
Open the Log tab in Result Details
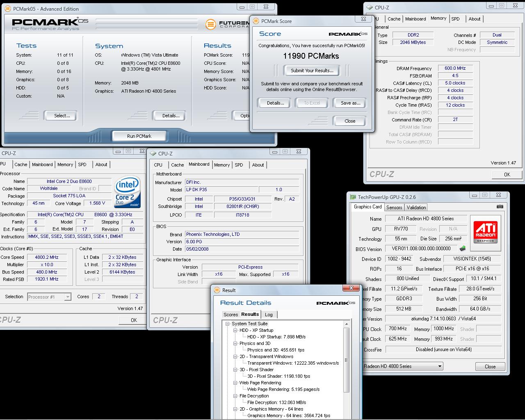pos(269,315)
